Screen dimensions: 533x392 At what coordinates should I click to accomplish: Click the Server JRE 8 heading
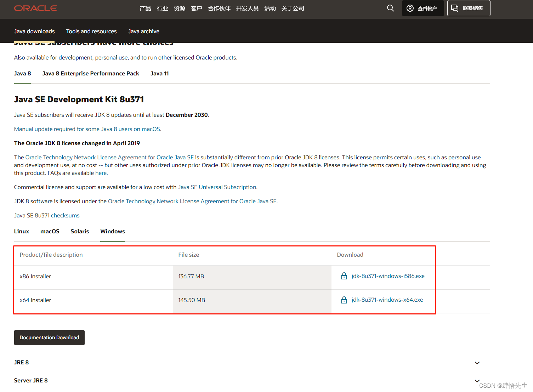click(x=31, y=380)
